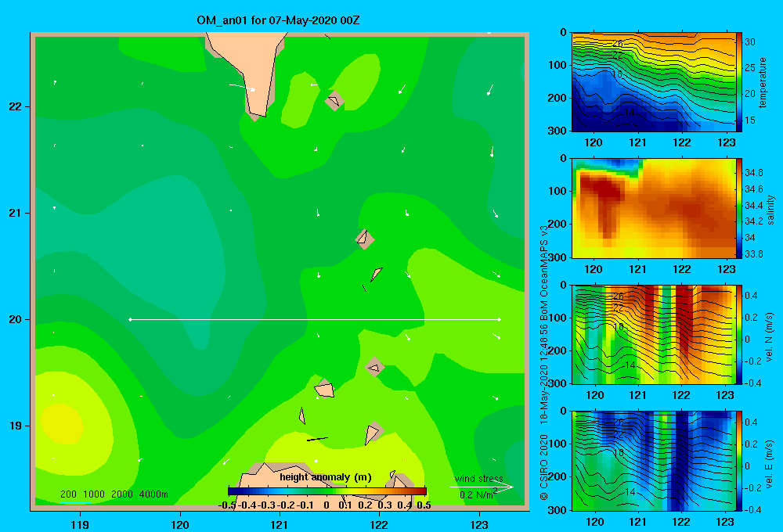Click longitude label 123 on main map axis
Viewport: 783px width, 532px height.
click(x=479, y=524)
